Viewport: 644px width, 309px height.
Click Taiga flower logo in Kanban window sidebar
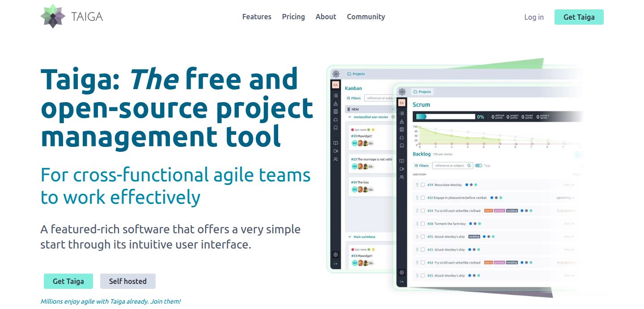pos(336,74)
